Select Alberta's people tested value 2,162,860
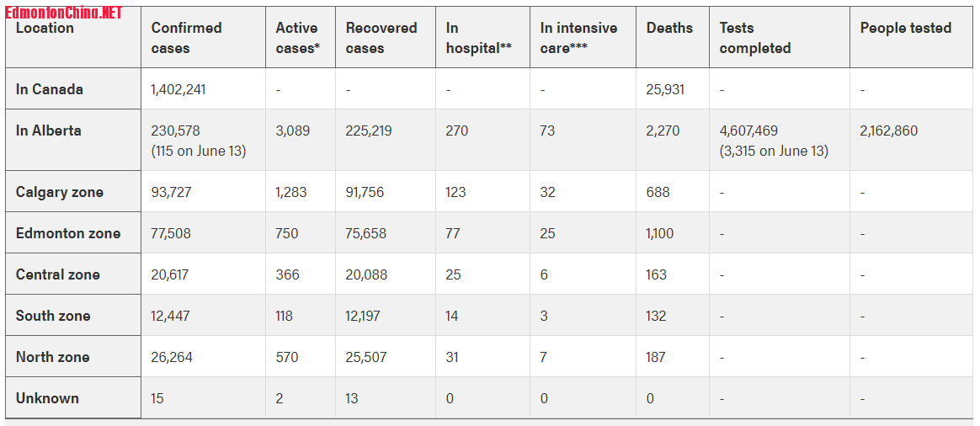This screenshot has height=426, width=980. tap(888, 130)
